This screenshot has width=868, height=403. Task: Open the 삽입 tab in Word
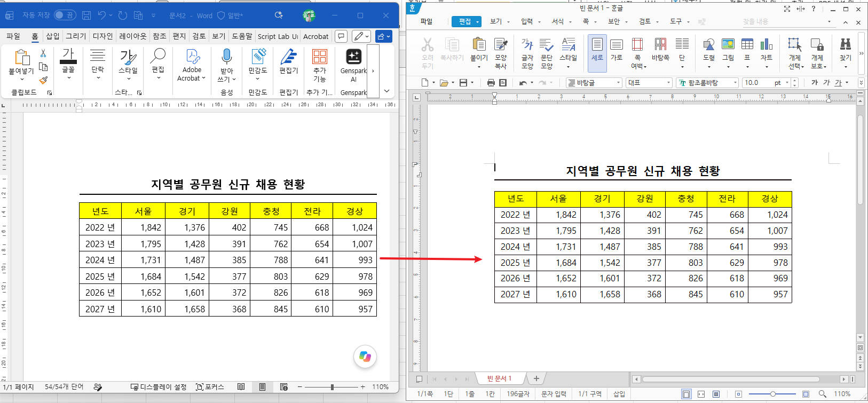[x=53, y=36]
